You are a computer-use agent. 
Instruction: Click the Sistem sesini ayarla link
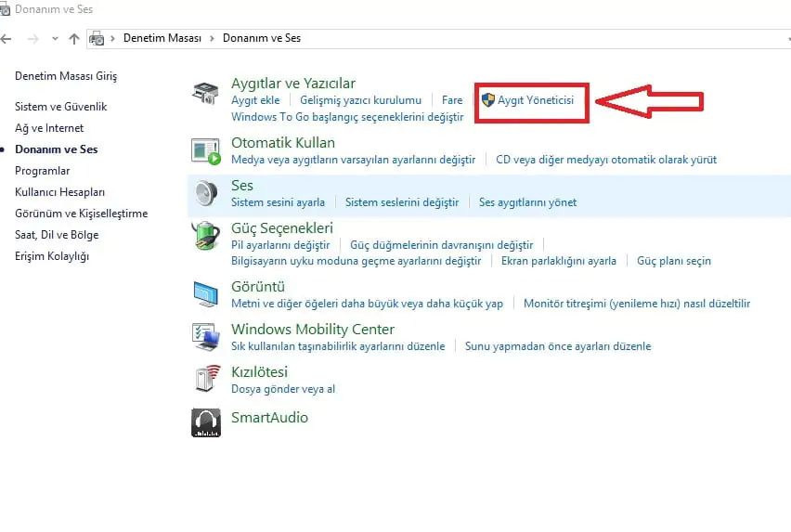[x=278, y=202]
